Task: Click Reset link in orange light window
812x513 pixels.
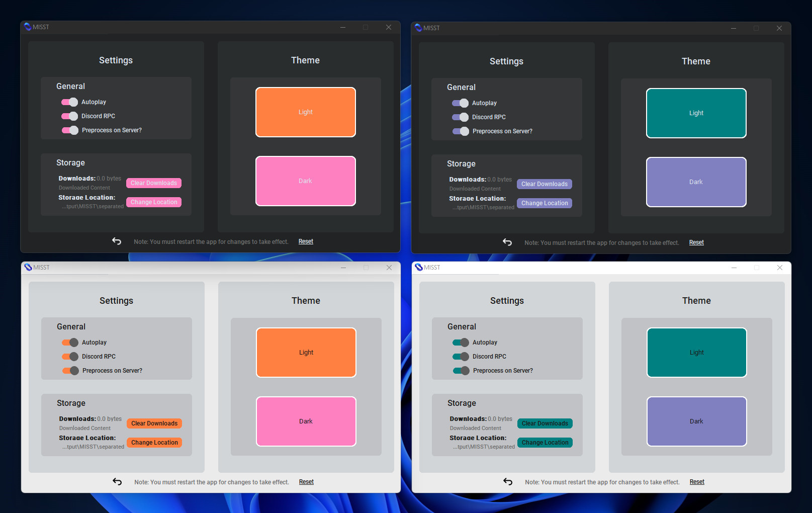Action: [x=306, y=482]
